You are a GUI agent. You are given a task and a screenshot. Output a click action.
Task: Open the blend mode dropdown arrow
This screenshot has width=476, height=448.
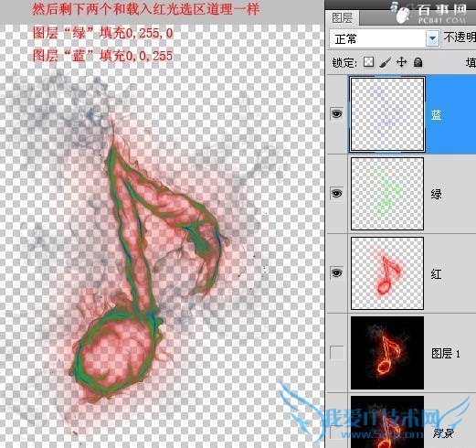click(432, 38)
